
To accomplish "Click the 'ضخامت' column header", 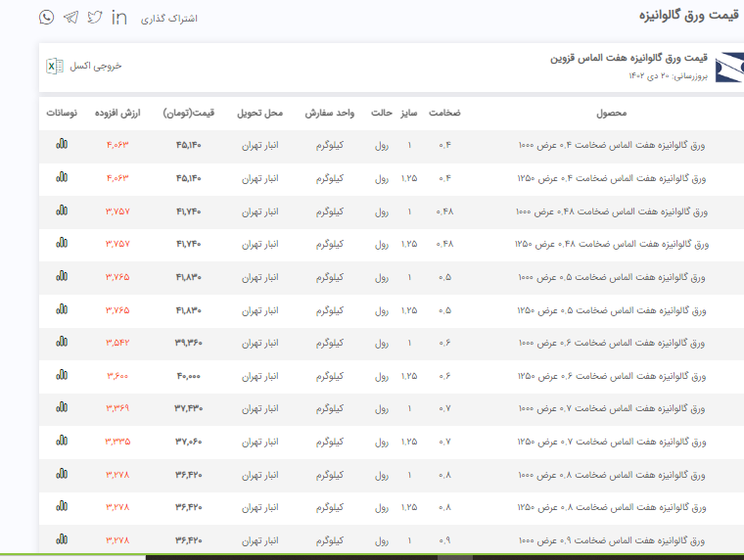I will click(x=444, y=113).
